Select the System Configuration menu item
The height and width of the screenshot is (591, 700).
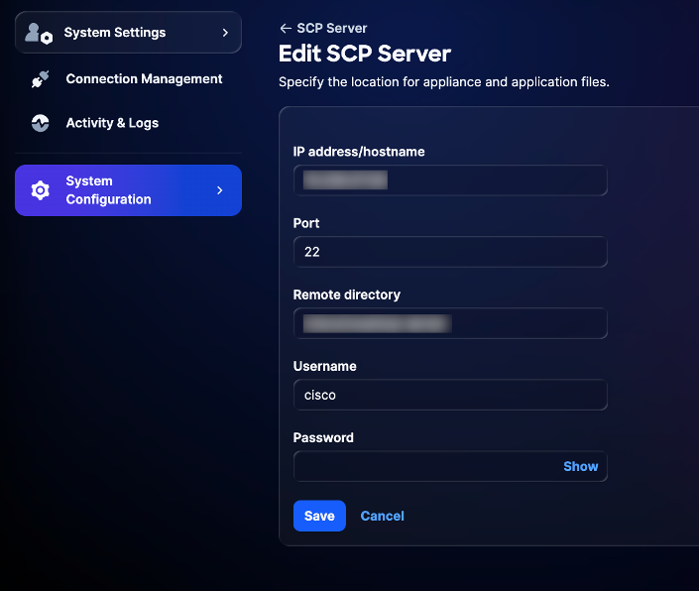pyautogui.click(x=129, y=190)
